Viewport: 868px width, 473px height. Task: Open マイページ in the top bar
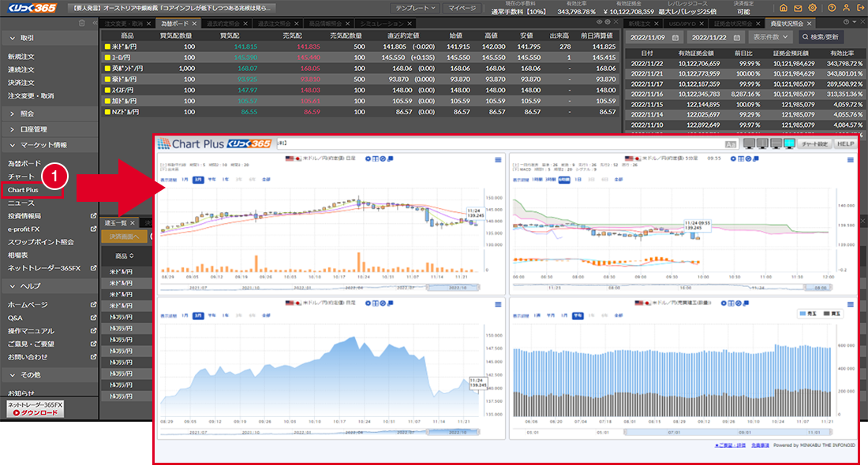click(462, 8)
